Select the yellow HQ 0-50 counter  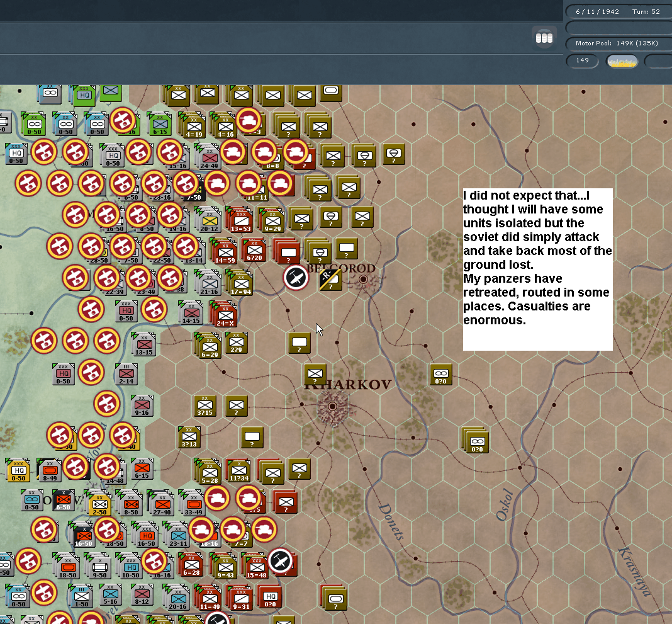18,469
